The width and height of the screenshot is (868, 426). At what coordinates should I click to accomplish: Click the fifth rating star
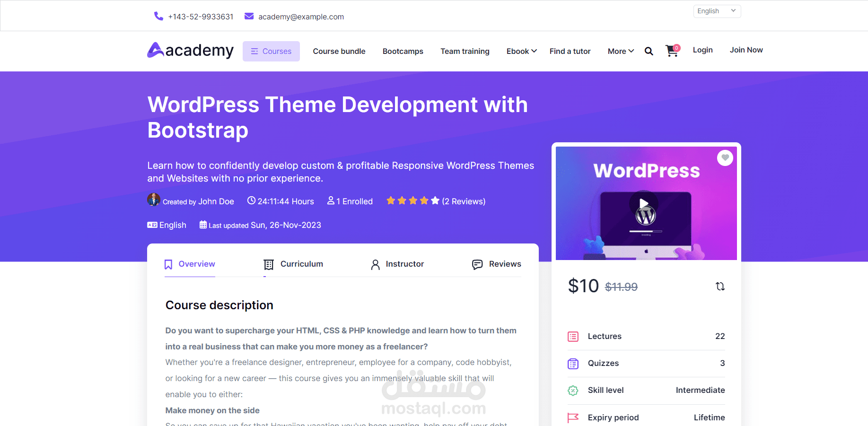[435, 200]
